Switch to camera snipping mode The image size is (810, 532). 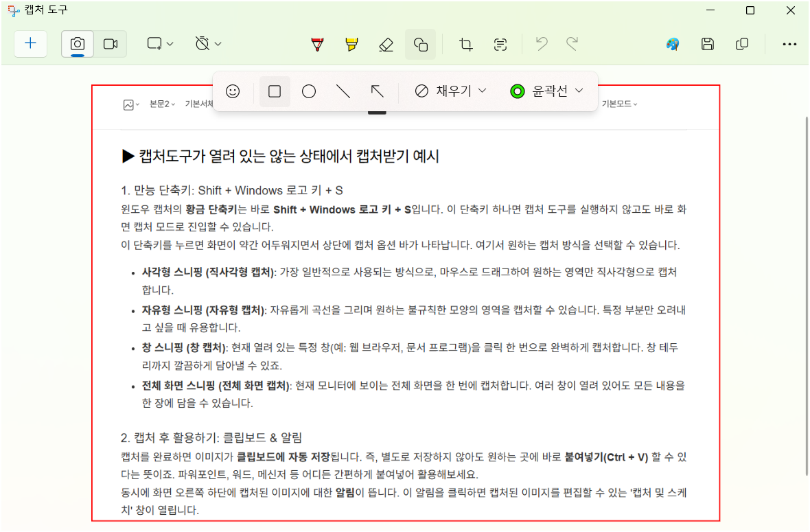(77, 43)
